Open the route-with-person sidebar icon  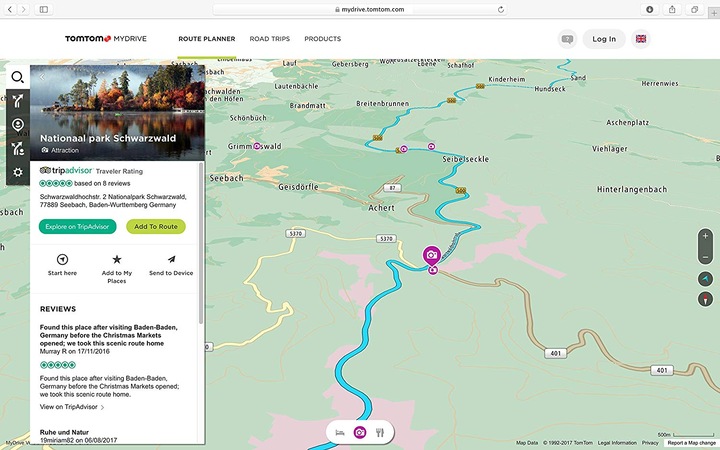coord(17,149)
